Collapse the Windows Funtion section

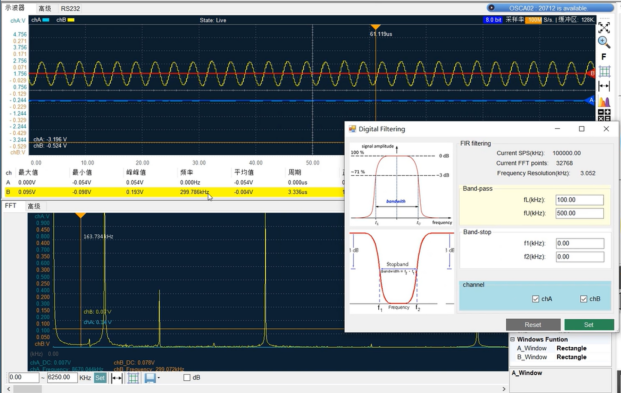pos(512,340)
